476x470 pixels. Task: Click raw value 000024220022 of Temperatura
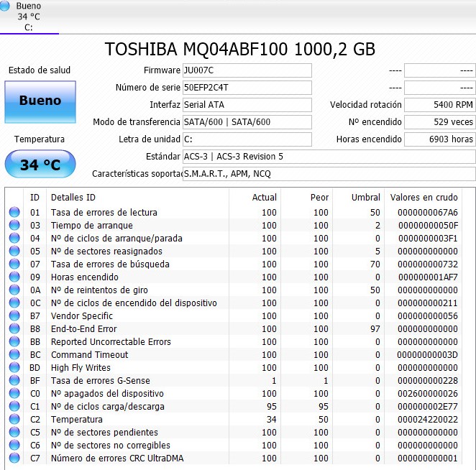(427, 419)
